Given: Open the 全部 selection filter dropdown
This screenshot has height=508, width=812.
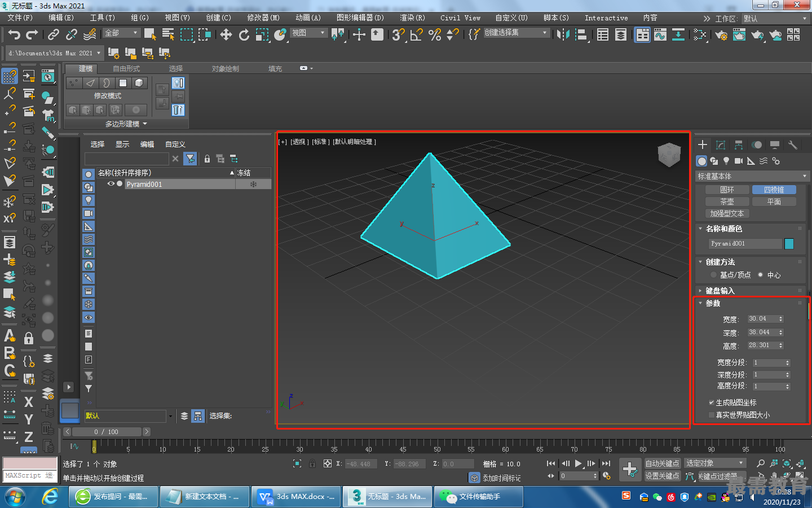Looking at the screenshot, I should point(121,33).
